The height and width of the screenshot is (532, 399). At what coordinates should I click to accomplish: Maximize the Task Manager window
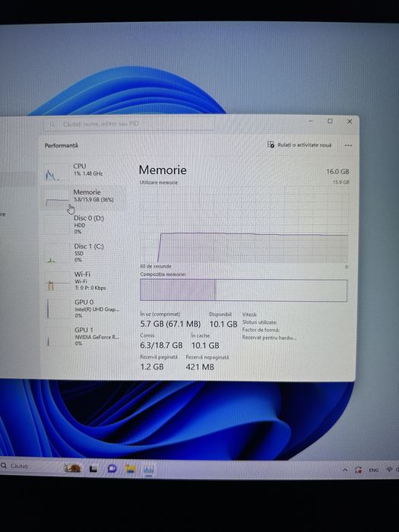(330, 121)
